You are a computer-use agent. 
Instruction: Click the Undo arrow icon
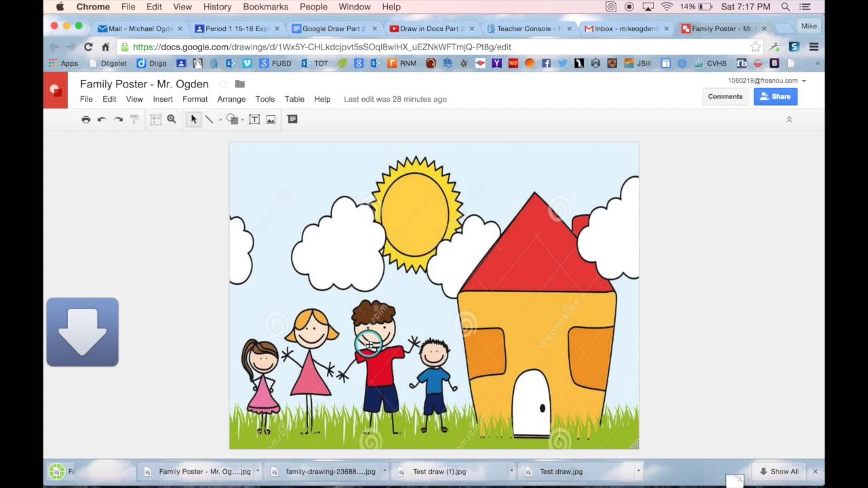click(x=102, y=119)
